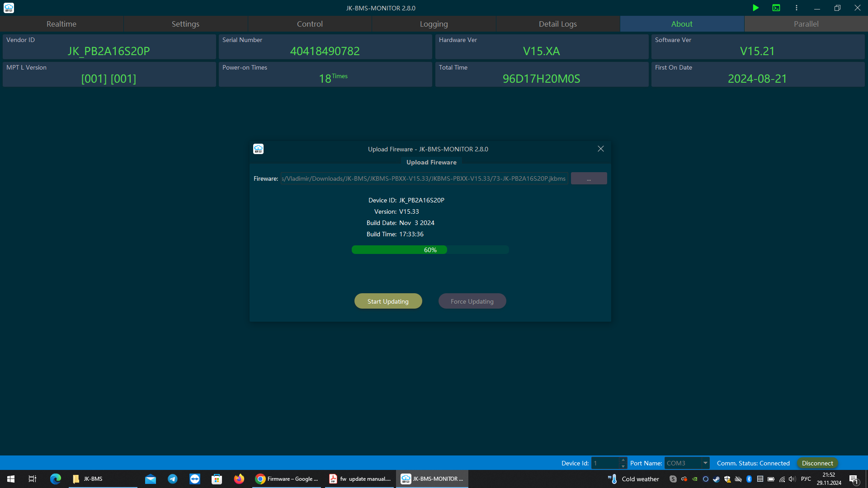This screenshot has width=868, height=488.
Task: Open fw update manual PDF in taskbar
Action: (x=360, y=479)
